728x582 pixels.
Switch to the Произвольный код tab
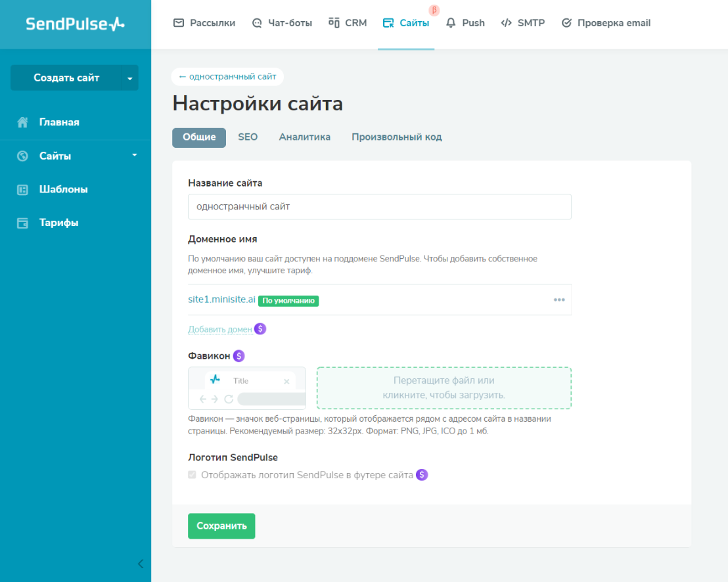point(397,137)
